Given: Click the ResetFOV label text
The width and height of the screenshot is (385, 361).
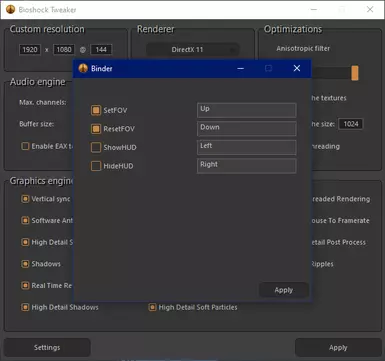Looking at the screenshot, I should tap(119, 129).
